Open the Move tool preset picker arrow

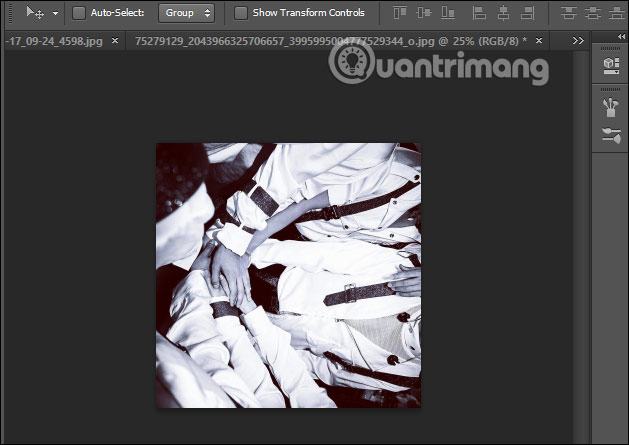click(x=55, y=13)
